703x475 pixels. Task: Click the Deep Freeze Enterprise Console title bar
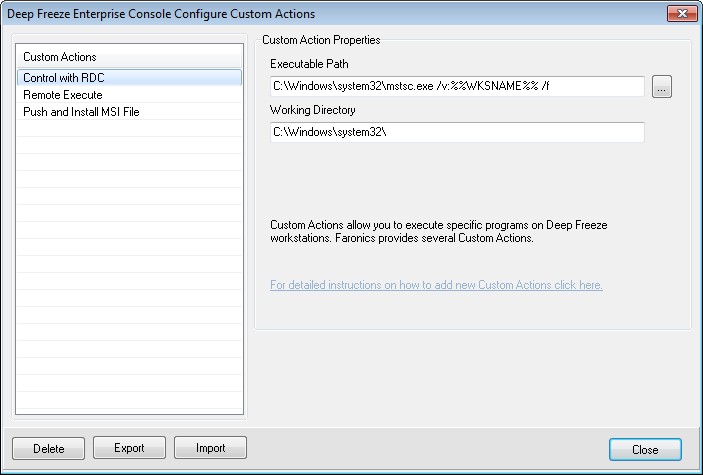tap(300, 14)
